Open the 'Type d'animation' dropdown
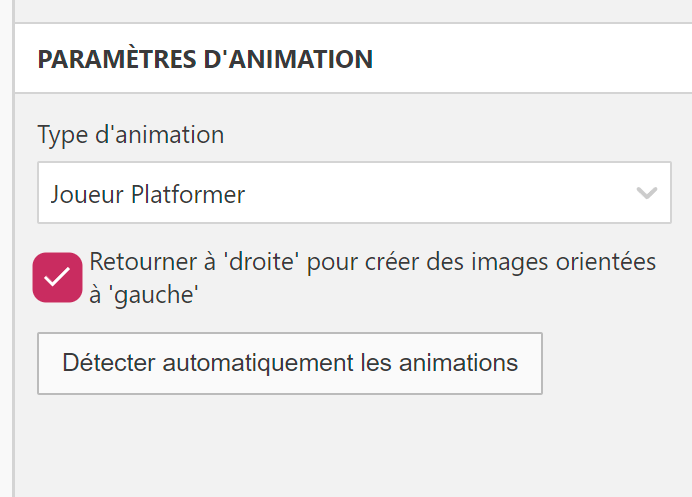 (354, 193)
